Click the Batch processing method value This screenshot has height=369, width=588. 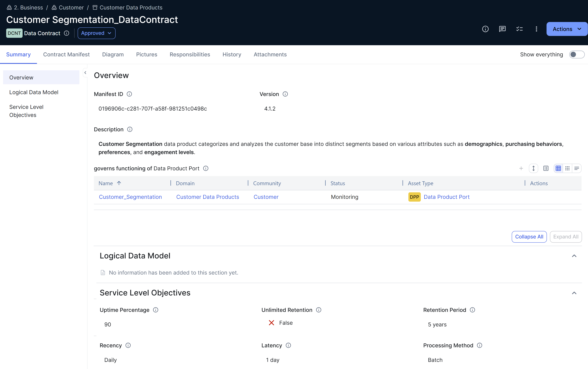coord(435,360)
